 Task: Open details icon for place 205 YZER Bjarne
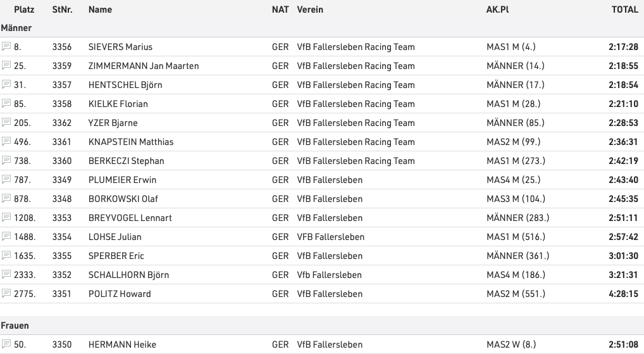tap(6, 123)
